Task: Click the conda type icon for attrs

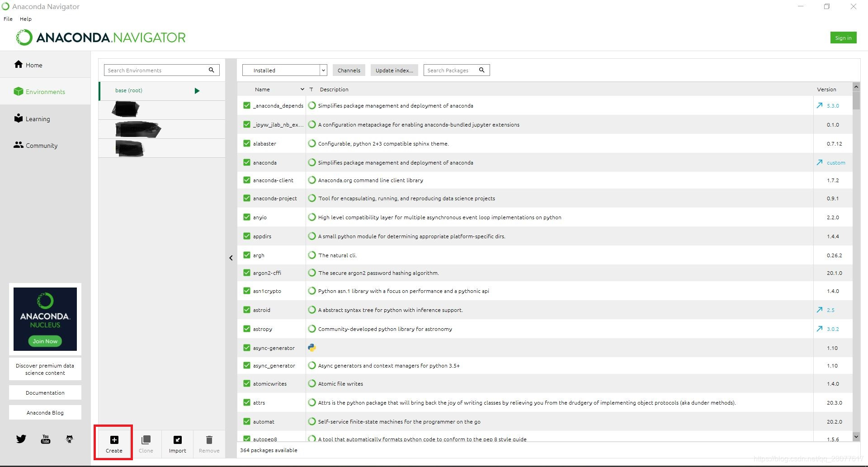Action: tap(312, 402)
